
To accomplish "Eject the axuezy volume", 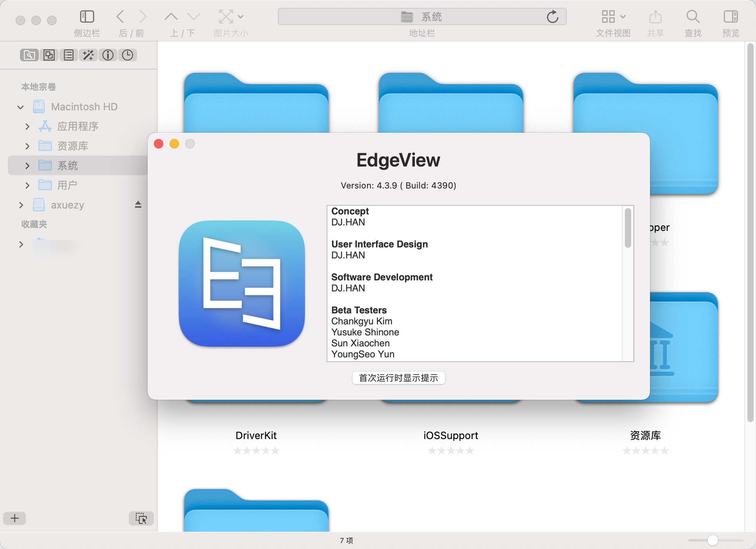I will [138, 205].
